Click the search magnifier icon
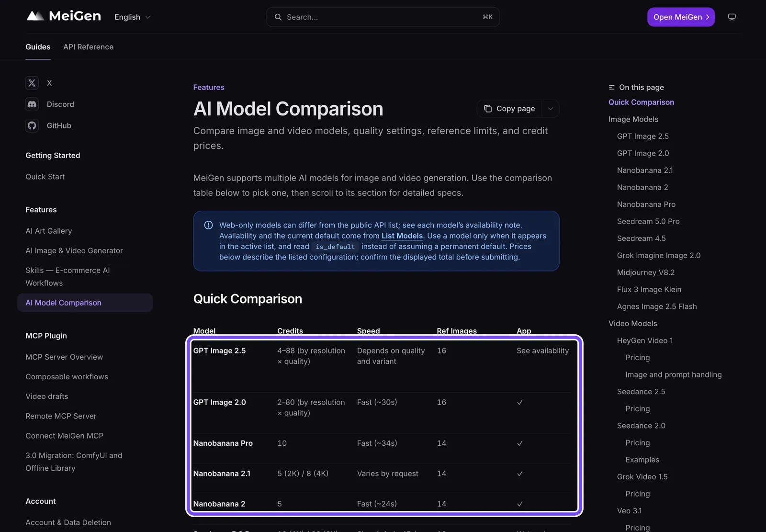Viewport: 766px width, 532px height. [x=278, y=17]
